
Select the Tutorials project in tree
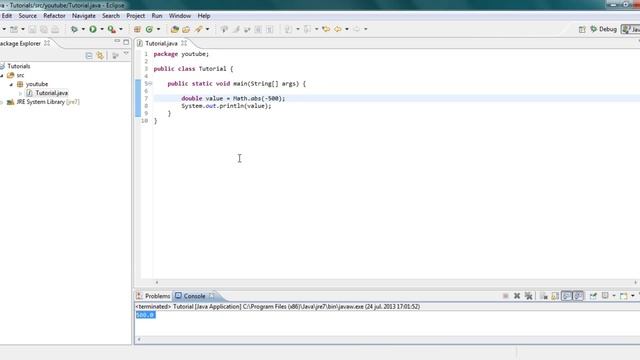(x=19, y=66)
